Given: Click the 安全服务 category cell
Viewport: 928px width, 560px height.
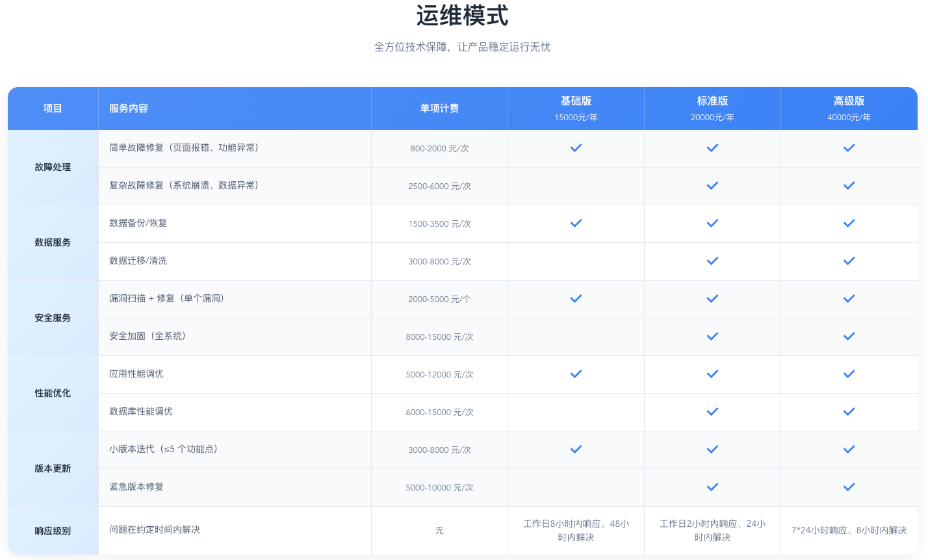Looking at the screenshot, I should click(53, 318).
